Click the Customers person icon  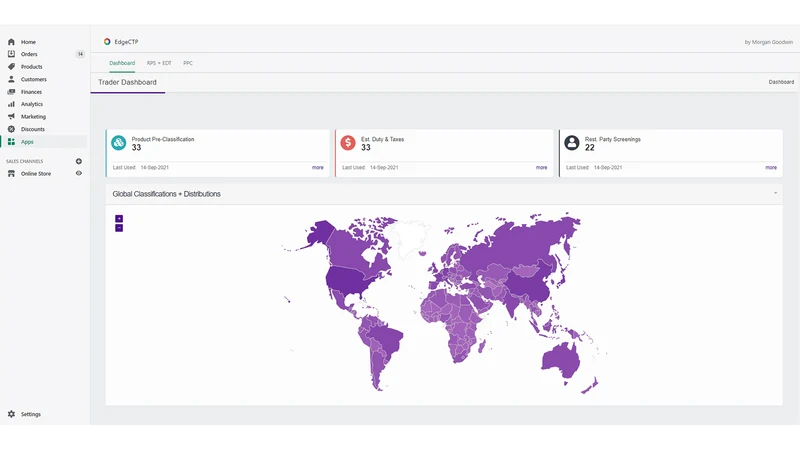pos(11,80)
